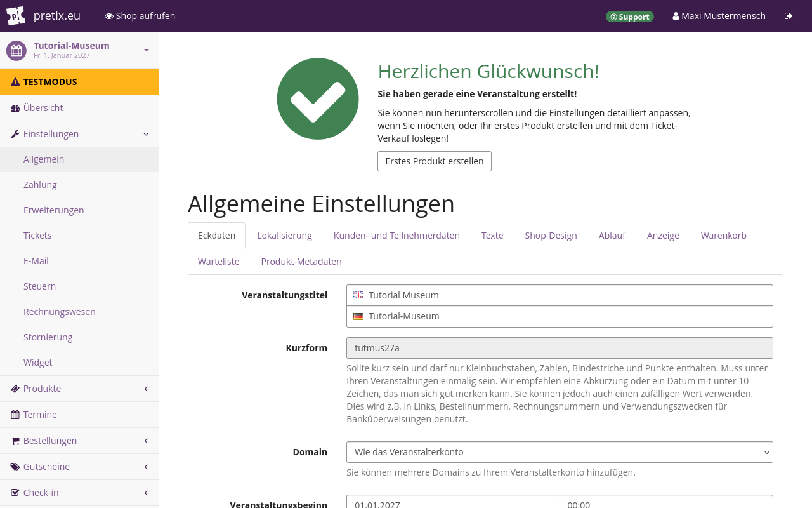Open Rechnungswesen settings
The image size is (812, 508).
click(79, 312)
